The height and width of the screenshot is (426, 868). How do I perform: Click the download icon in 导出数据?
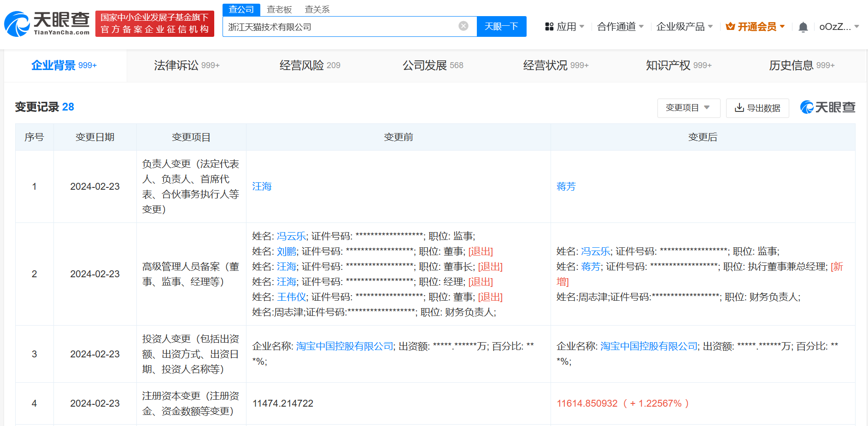[739, 107]
